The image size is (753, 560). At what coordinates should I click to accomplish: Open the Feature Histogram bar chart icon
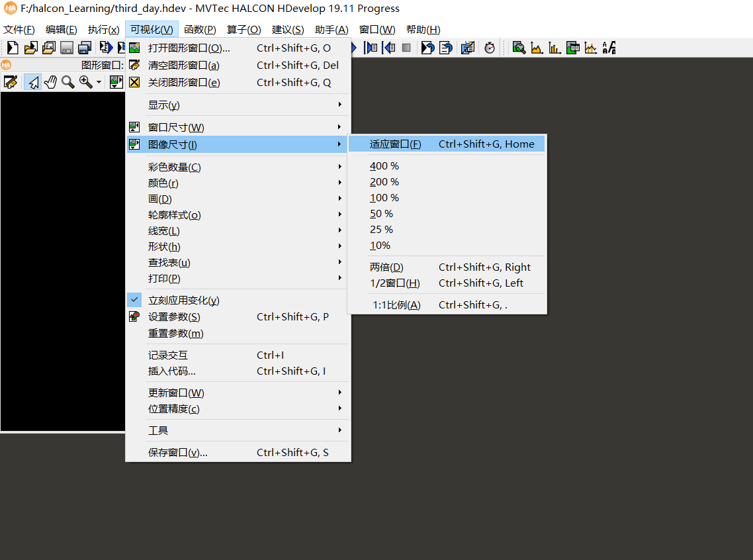point(554,48)
